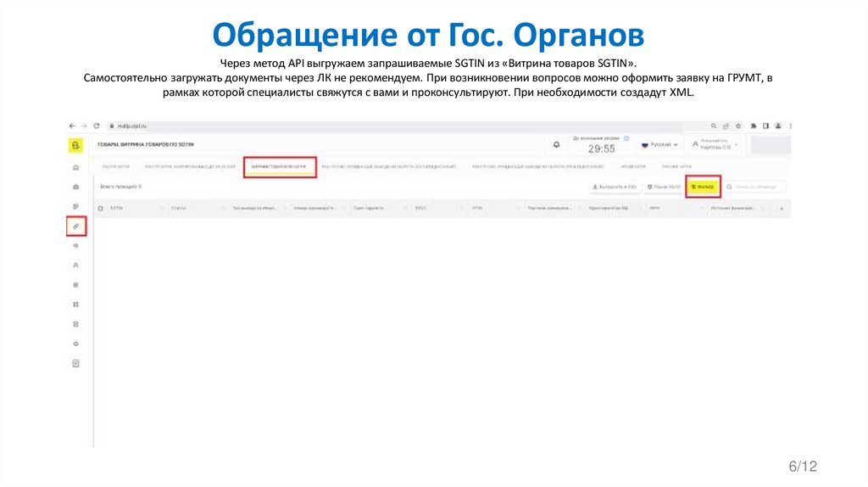This screenshot has width=868, height=487.
Task: Open the browser three-dots menu
Action: coord(790,126)
